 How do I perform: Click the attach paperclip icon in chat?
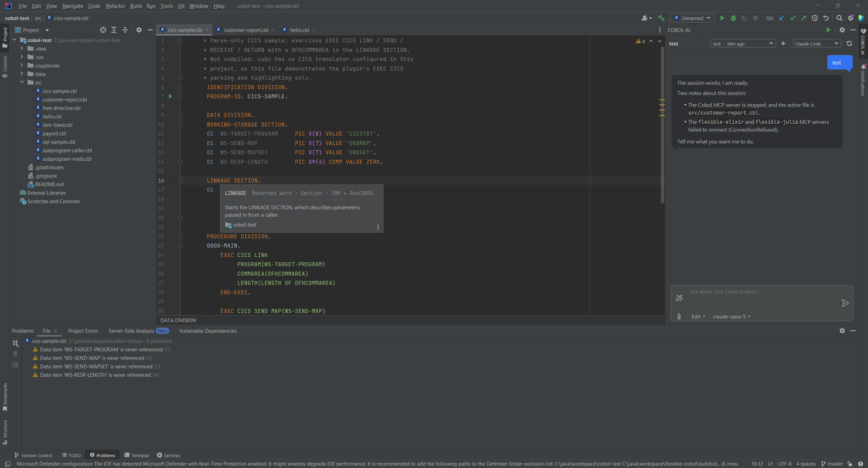point(679,317)
